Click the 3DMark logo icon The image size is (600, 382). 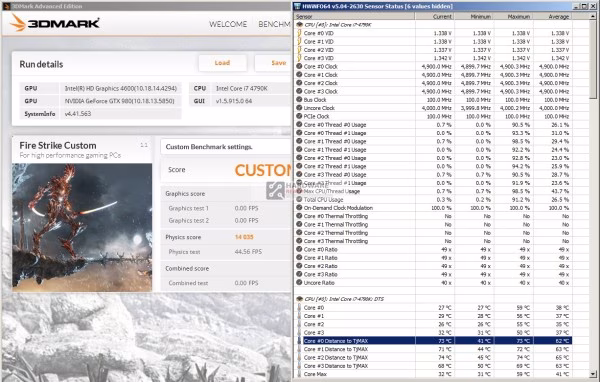pos(18,22)
